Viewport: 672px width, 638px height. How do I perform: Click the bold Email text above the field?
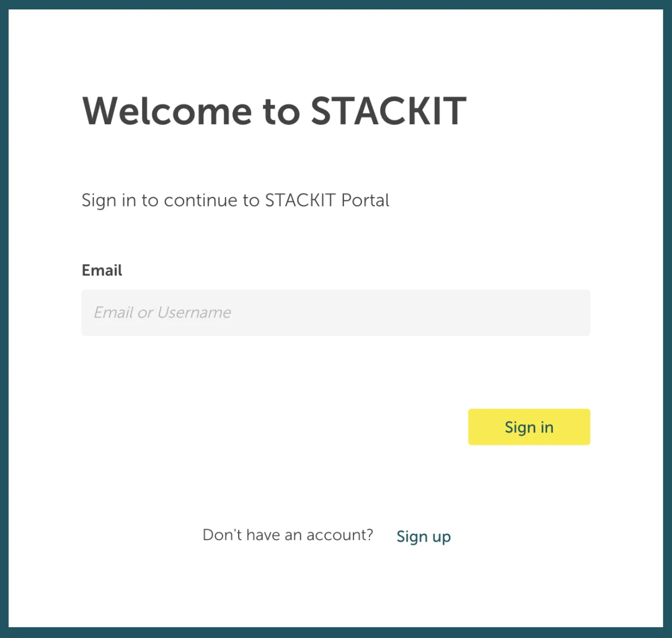(x=102, y=270)
